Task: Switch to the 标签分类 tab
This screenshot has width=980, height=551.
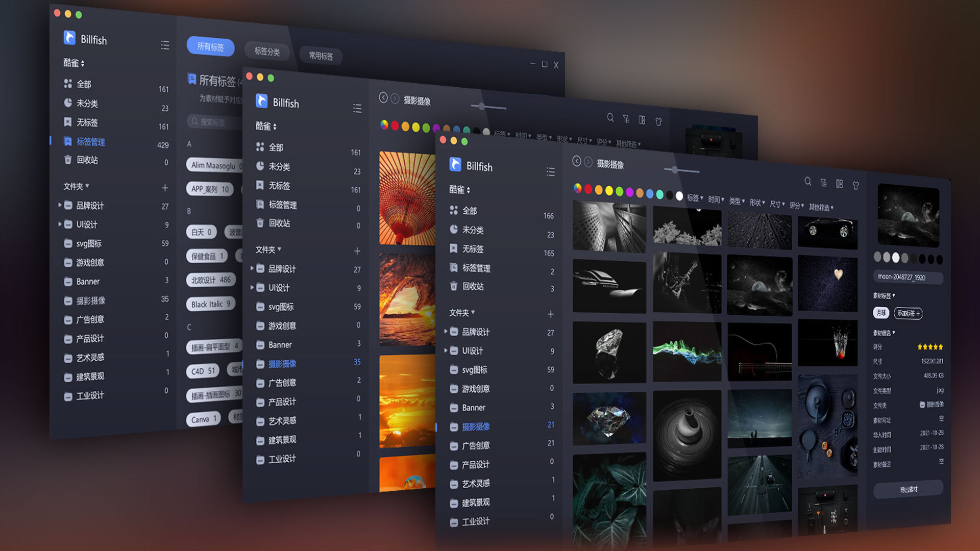Action: coord(267,51)
